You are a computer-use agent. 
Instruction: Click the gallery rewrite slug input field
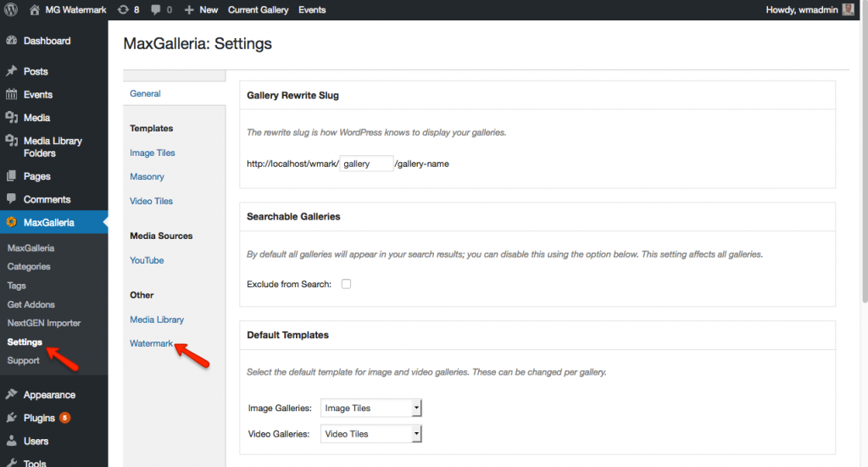point(366,164)
